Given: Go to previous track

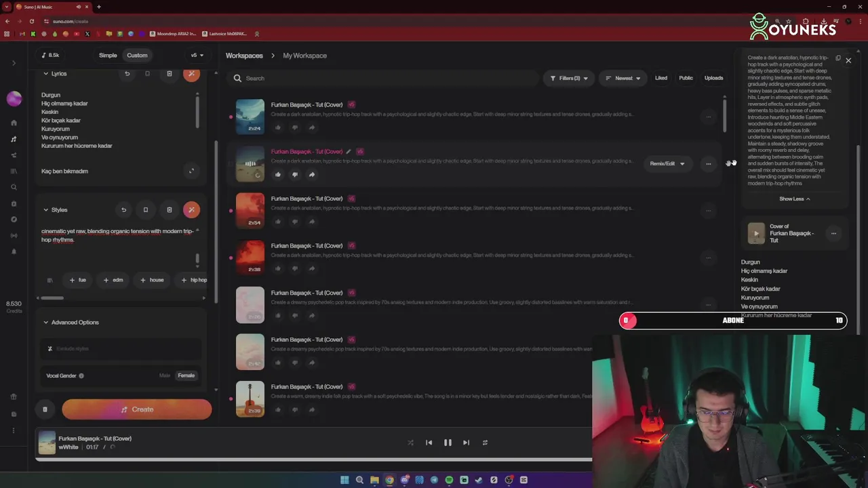Looking at the screenshot, I should (429, 443).
